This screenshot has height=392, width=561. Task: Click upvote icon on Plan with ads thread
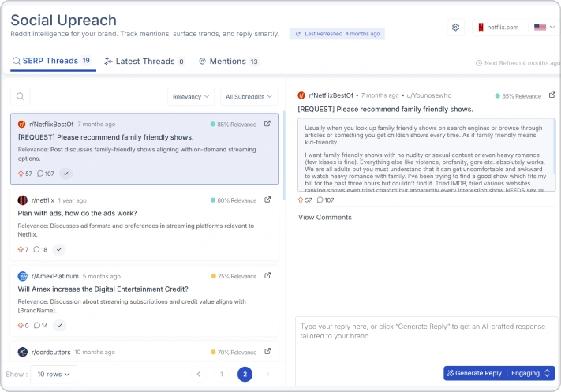(21, 249)
